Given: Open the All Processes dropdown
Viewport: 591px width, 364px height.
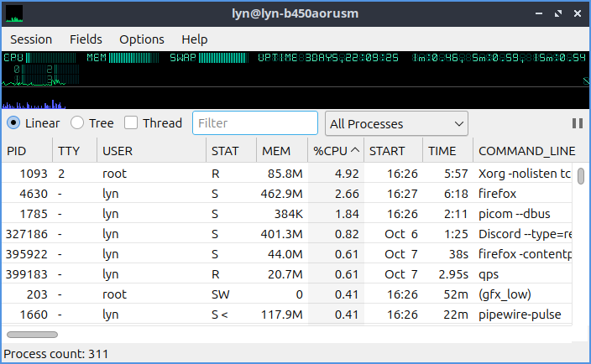Looking at the screenshot, I should tap(396, 123).
